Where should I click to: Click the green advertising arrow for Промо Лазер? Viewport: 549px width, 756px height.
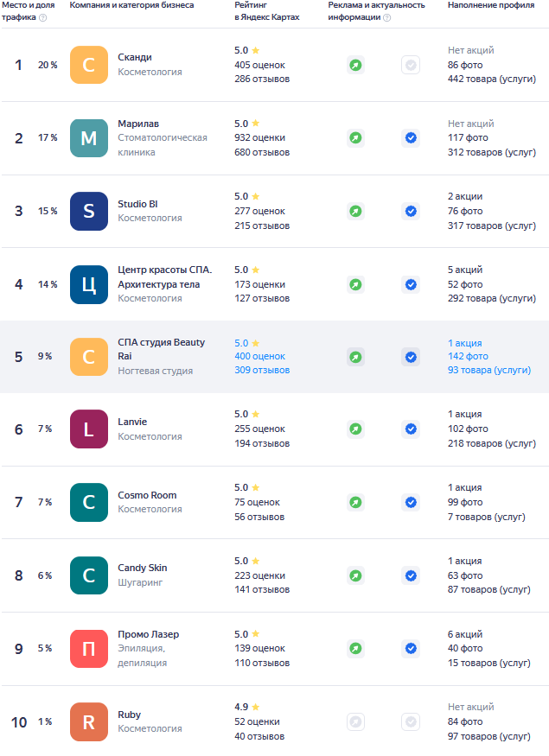pos(355,649)
